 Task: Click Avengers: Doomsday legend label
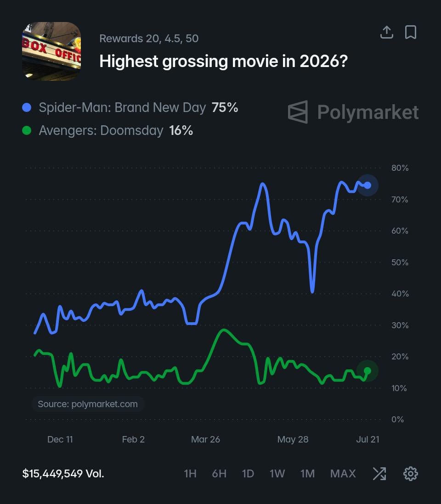[101, 130]
